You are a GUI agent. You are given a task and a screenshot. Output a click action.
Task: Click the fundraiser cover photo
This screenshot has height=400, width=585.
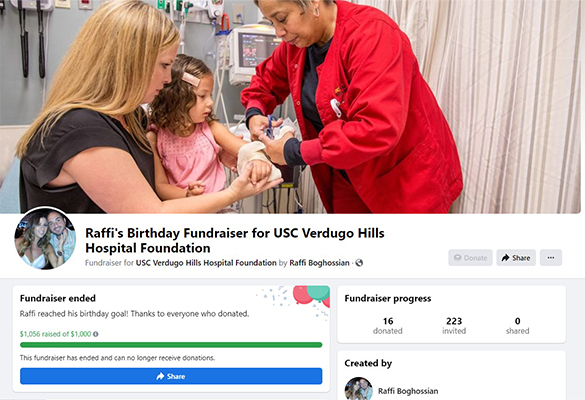tap(291, 107)
